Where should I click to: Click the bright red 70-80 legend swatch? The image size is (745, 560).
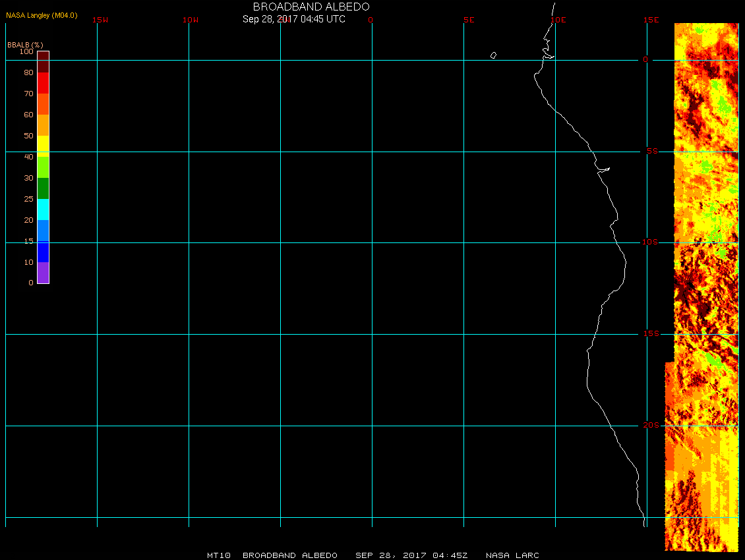[44, 82]
